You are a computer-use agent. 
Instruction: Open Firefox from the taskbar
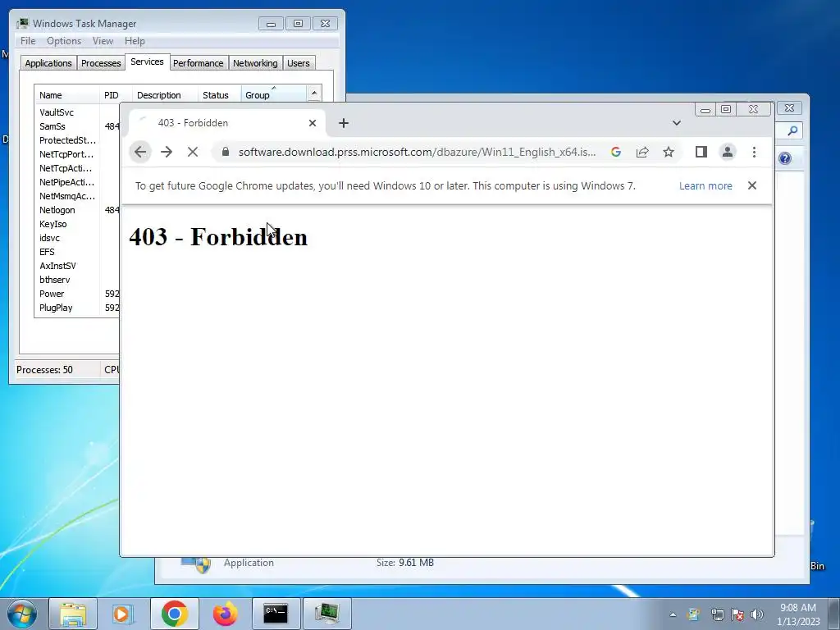[x=225, y=614]
